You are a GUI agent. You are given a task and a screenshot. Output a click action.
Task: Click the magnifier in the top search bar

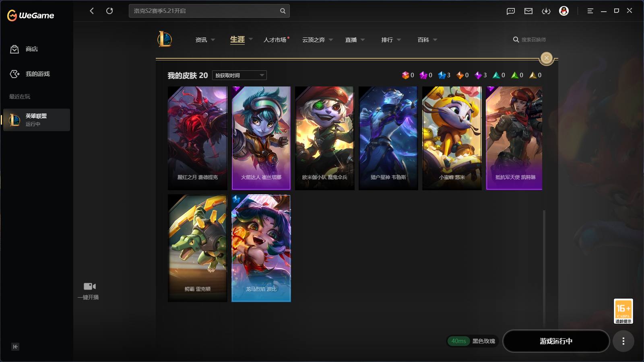283,11
